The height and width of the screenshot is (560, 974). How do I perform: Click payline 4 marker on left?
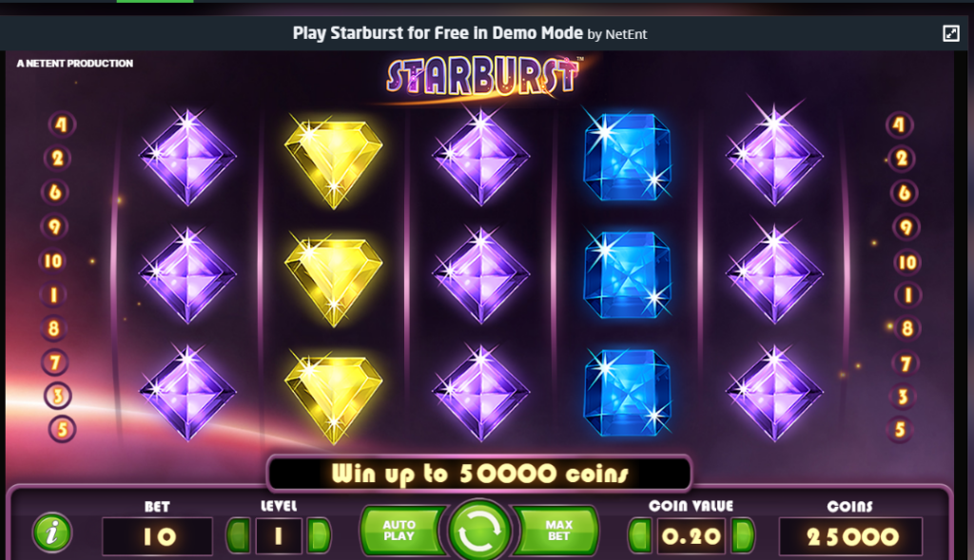point(62,125)
